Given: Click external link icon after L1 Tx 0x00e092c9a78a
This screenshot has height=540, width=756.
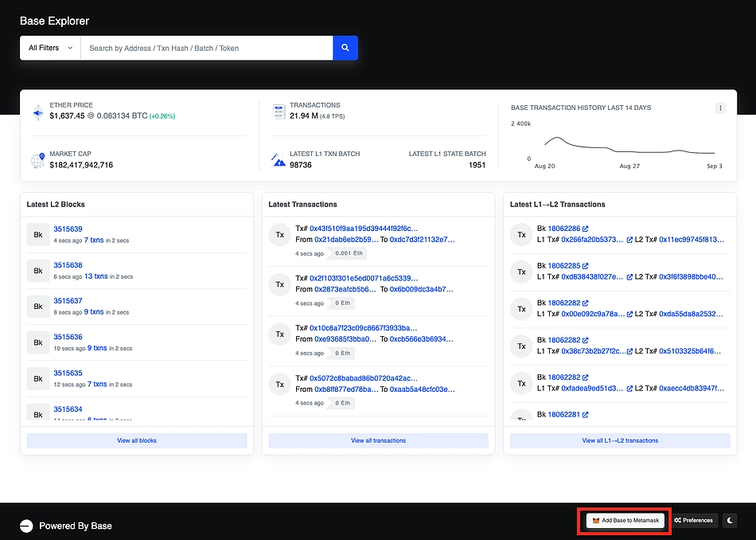Looking at the screenshot, I should 629,314.
